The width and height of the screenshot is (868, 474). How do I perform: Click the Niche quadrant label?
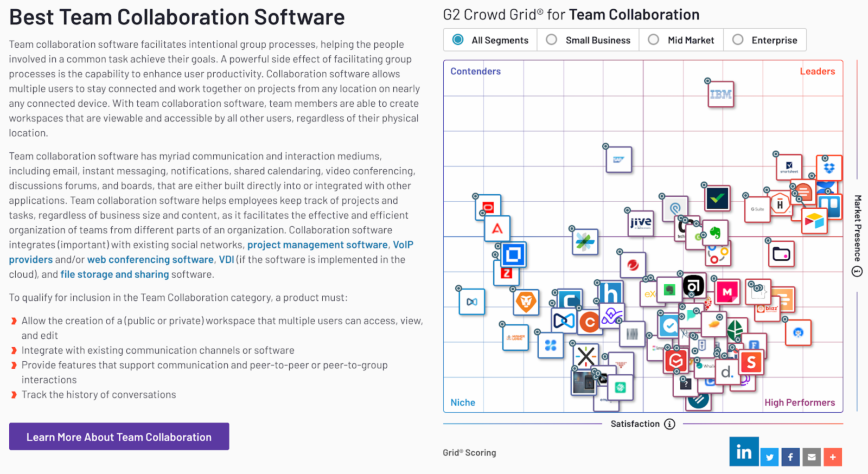click(x=463, y=402)
